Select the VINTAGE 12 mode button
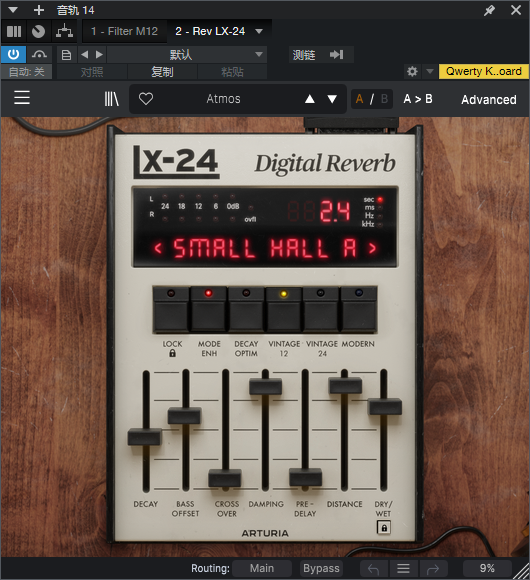Screen dimensions: 530x580 click(284, 310)
